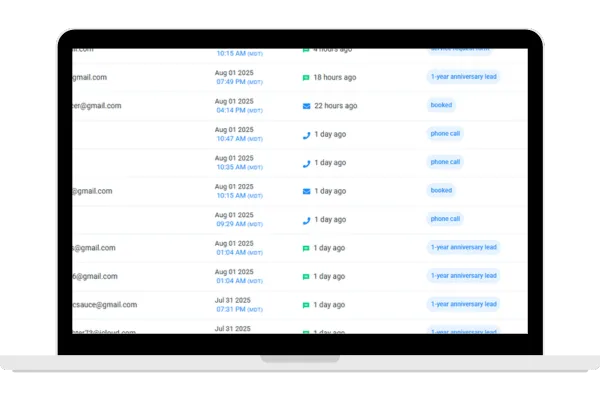Click the mail icon in the 1 day ago booked row

point(307,191)
